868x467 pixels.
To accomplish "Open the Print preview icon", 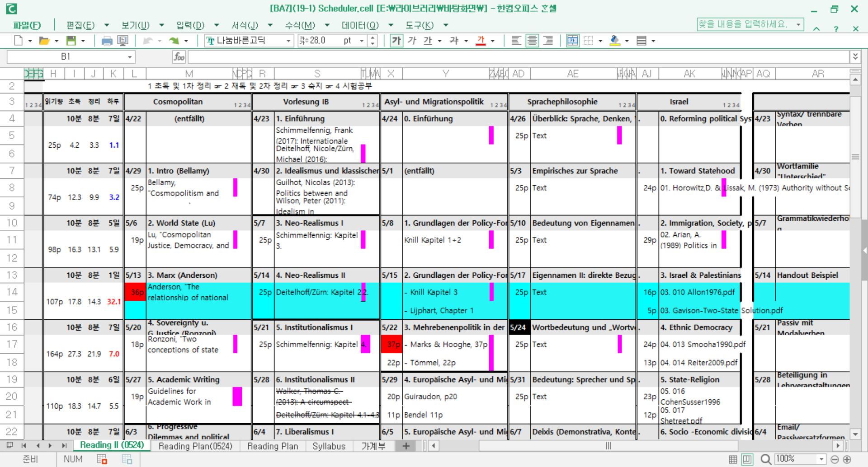I will click(x=123, y=41).
